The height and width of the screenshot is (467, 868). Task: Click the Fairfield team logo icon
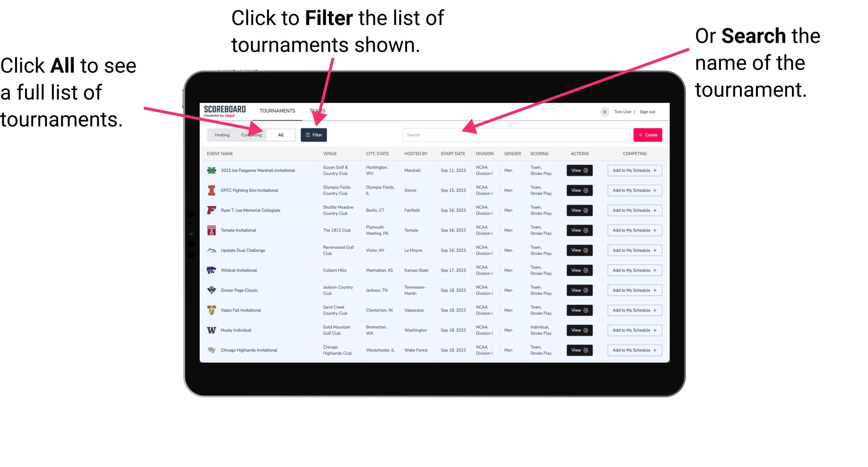pyautogui.click(x=212, y=210)
